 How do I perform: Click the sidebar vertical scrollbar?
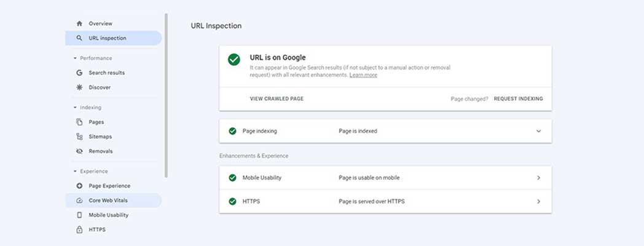tap(166, 92)
